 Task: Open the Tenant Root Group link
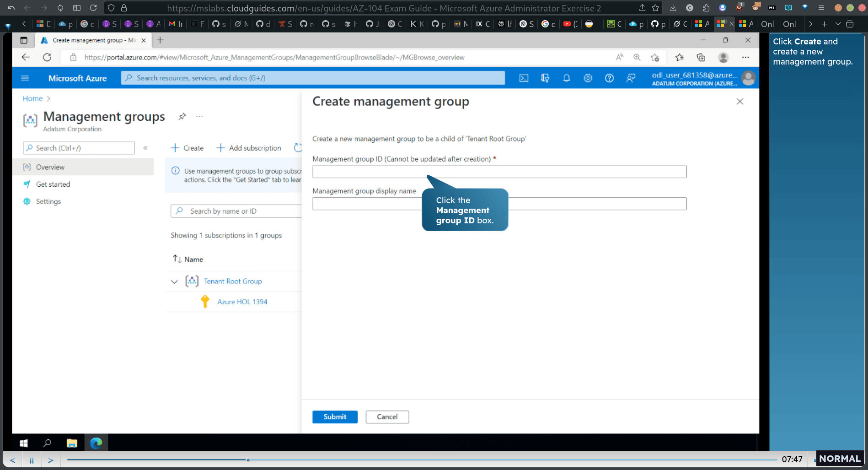click(x=233, y=281)
